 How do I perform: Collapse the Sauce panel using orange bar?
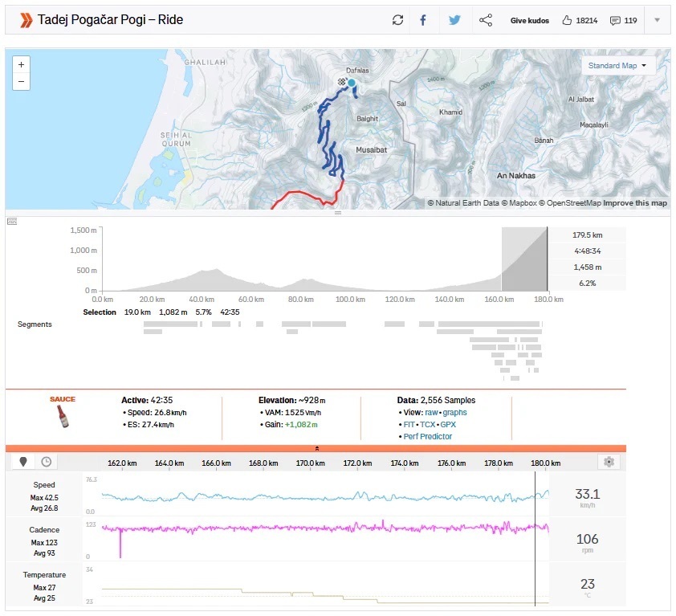tap(316, 449)
